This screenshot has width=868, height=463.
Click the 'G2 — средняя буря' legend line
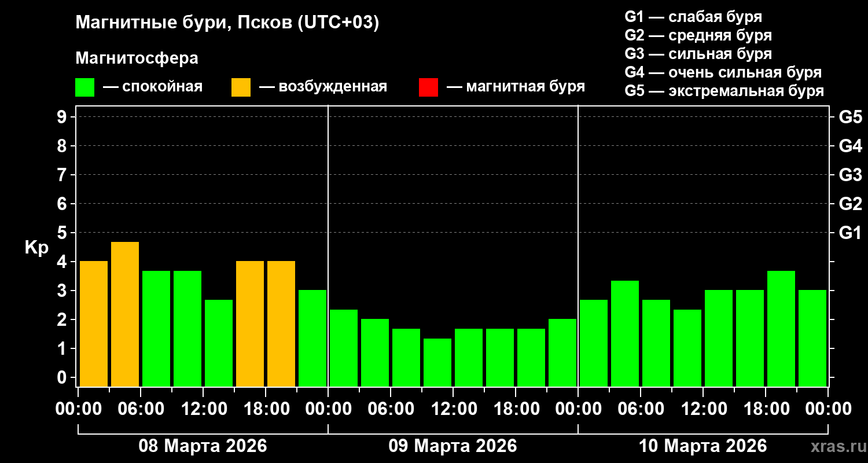[x=698, y=35]
